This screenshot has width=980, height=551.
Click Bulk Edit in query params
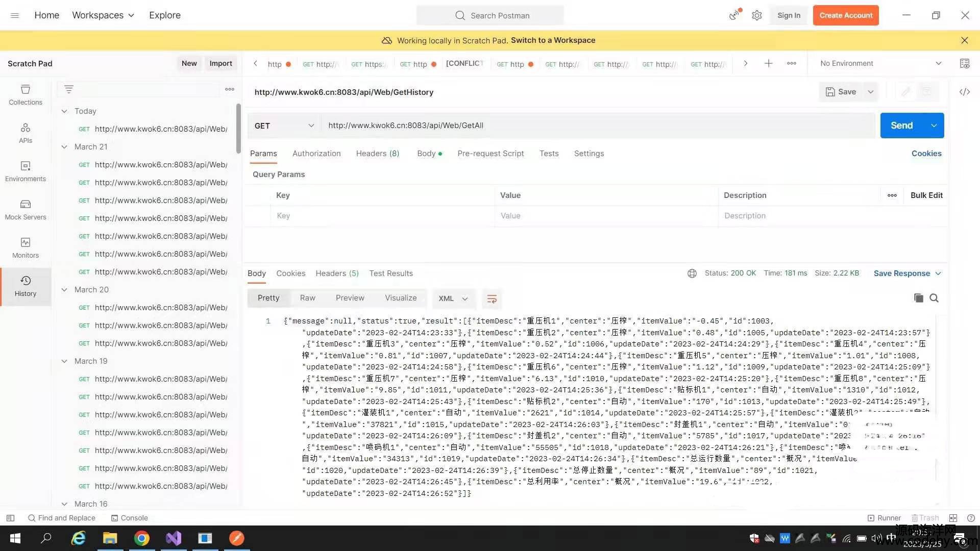pos(926,195)
